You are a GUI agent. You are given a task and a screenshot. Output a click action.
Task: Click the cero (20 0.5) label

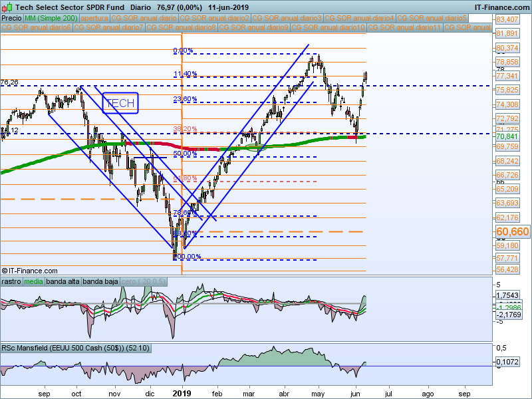click(143, 281)
